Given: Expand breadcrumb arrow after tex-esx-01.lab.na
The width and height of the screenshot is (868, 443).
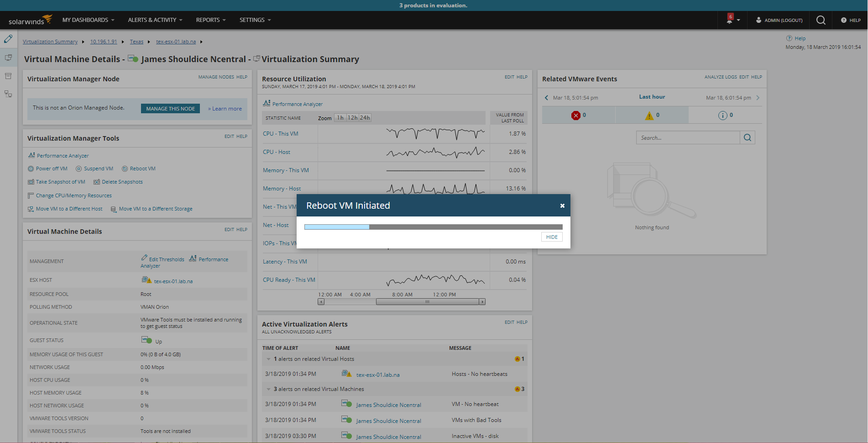Looking at the screenshot, I should [201, 42].
